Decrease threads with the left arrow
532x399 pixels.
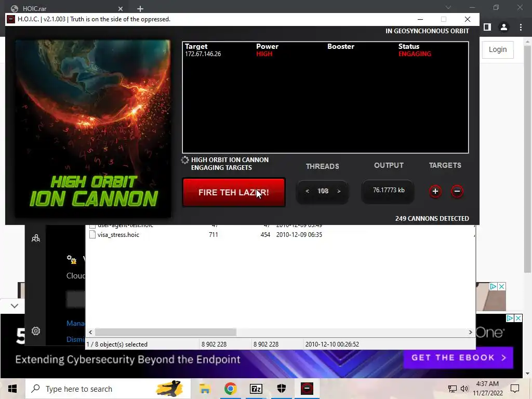click(307, 191)
